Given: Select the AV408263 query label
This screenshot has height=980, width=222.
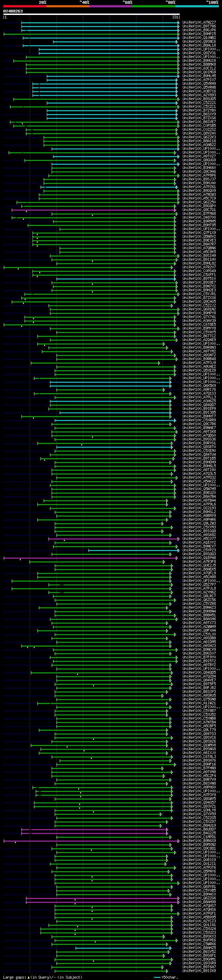Looking at the screenshot, I should (13, 11).
